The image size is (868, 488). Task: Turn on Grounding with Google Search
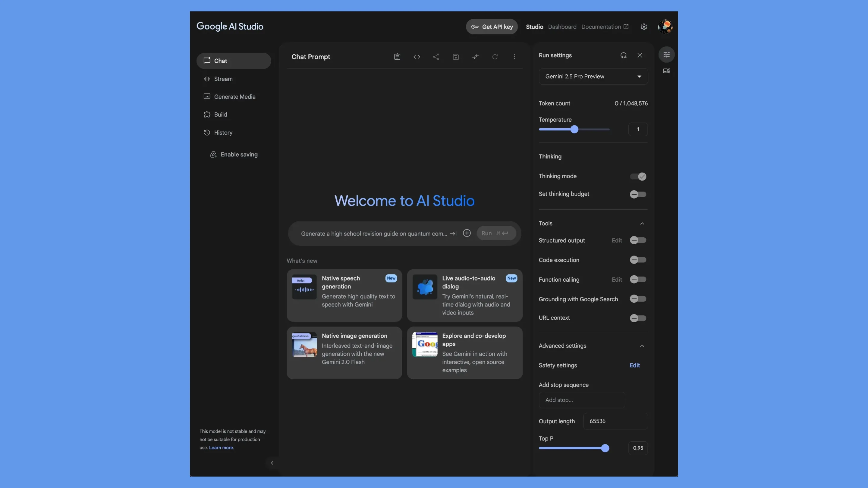638,299
